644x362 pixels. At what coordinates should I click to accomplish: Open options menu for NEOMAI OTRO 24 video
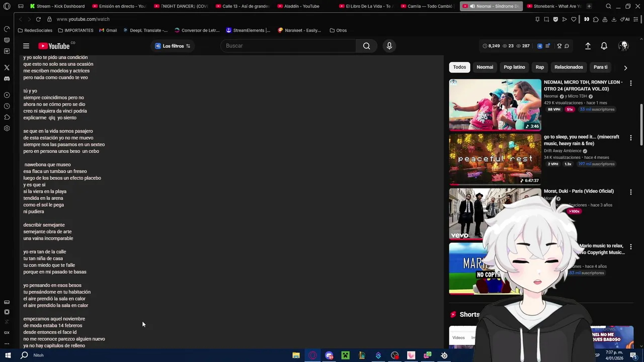point(631,83)
